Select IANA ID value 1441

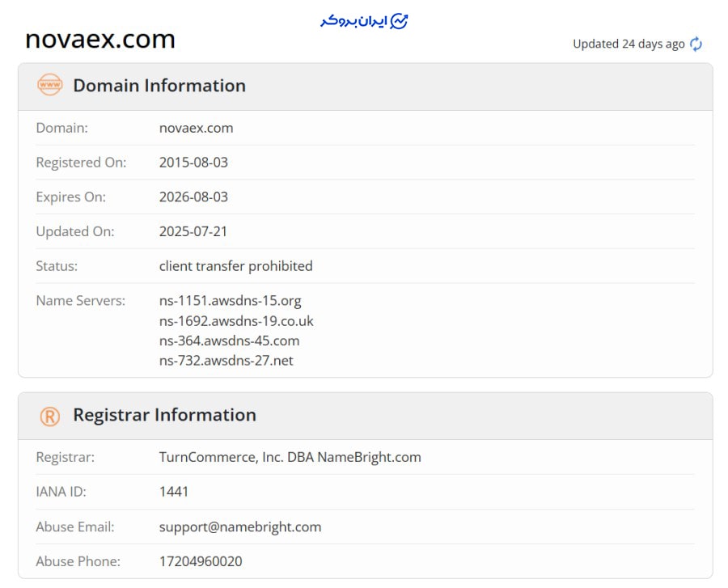tap(174, 492)
